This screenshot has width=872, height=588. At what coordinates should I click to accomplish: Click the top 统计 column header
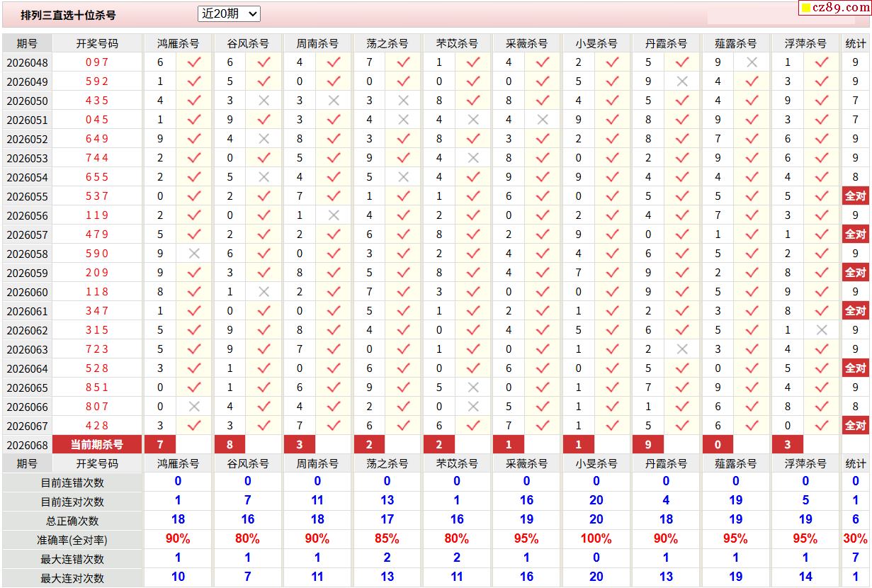[855, 43]
